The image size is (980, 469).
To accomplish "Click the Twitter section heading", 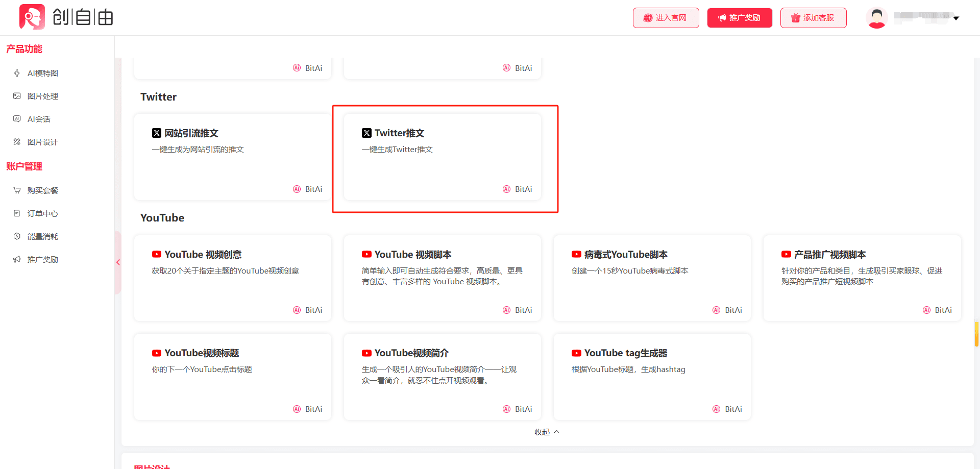I will click(158, 97).
